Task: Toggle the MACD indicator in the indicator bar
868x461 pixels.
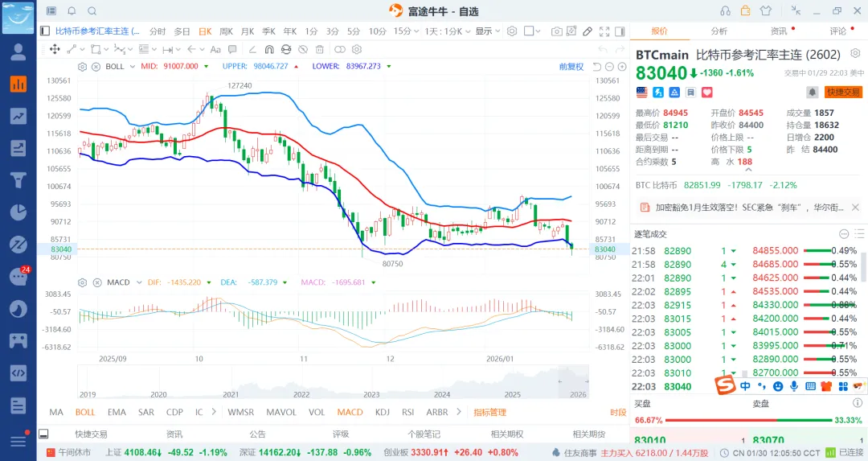Action: 350,412
